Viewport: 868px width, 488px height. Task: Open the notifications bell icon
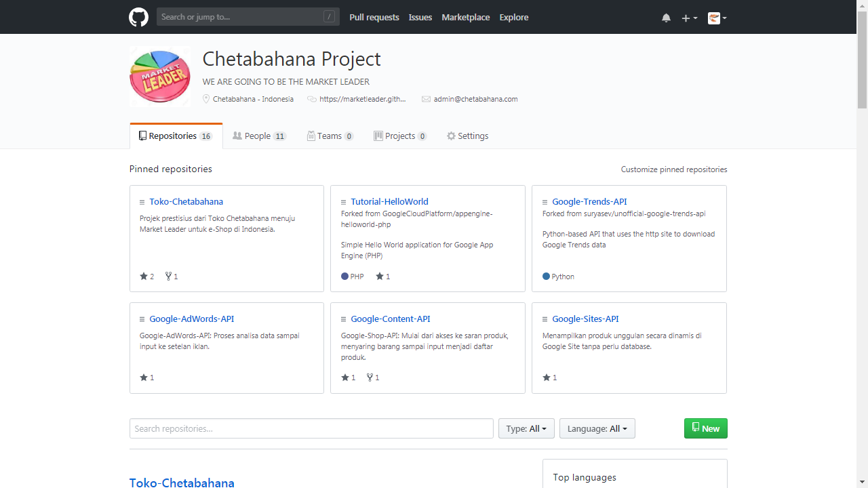(666, 18)
